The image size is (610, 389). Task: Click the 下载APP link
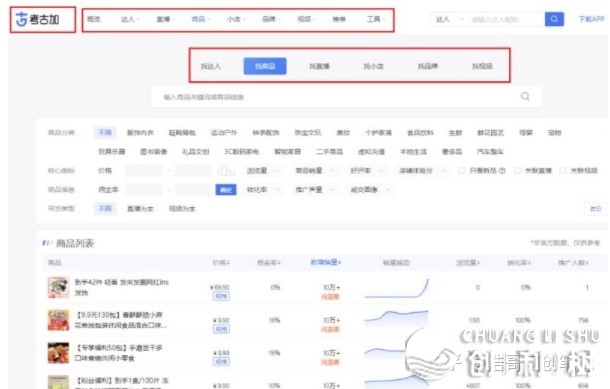tap(592, 19)
